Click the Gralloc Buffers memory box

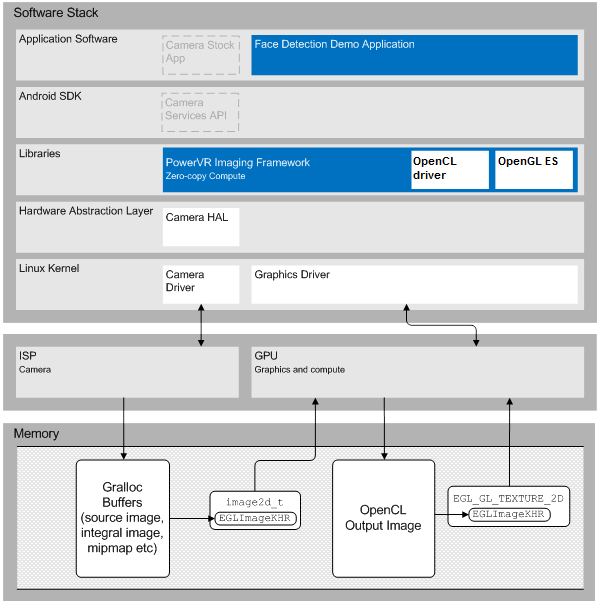(x=123, y=518)
